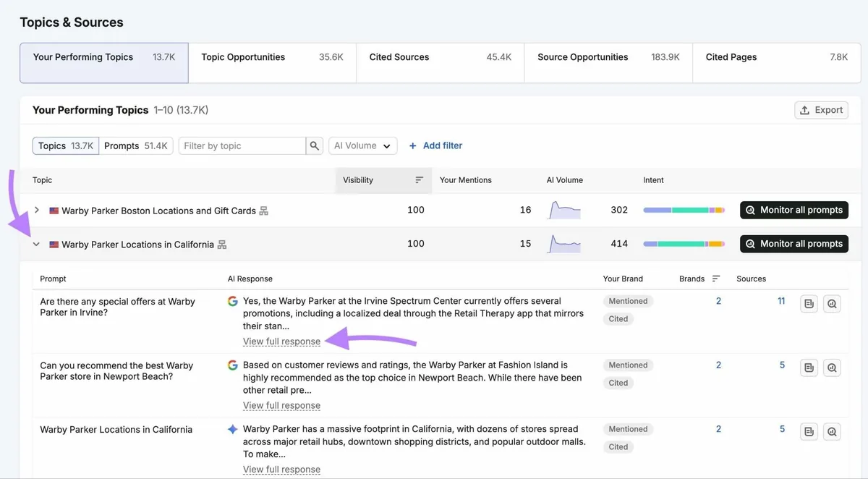Open the Cited Sources tab
Viewport: 868px width, 479px height.
pyautogui.click(x=441, y=63)
